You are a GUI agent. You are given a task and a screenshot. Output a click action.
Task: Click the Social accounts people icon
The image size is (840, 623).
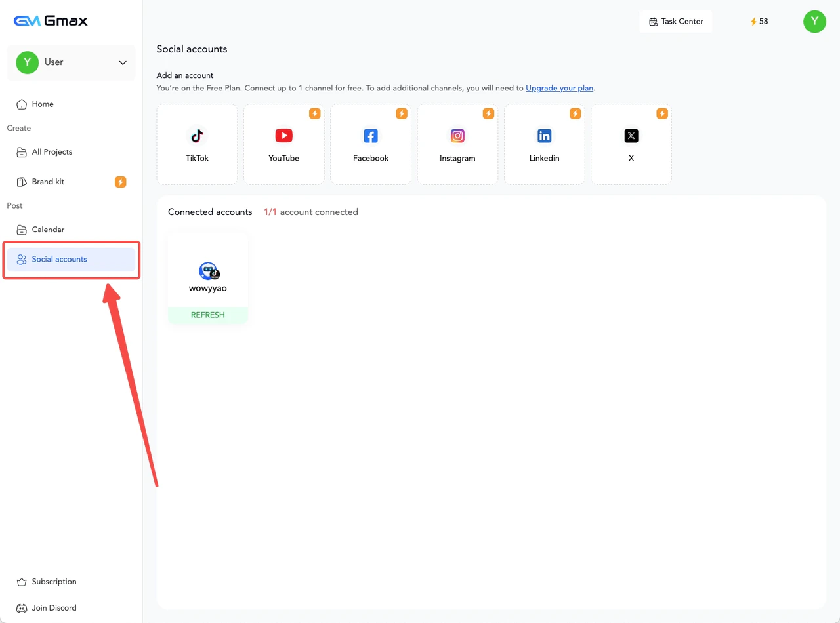coord(22,260)
